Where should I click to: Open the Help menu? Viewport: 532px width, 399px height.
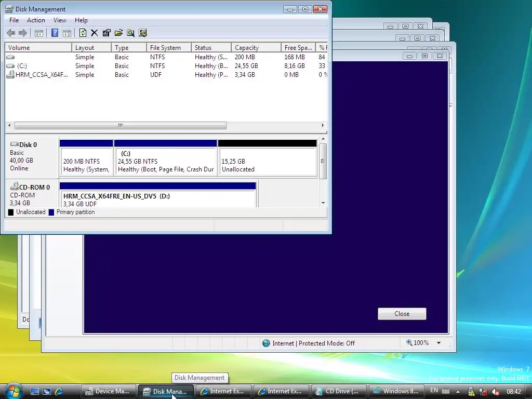point(81,20)
